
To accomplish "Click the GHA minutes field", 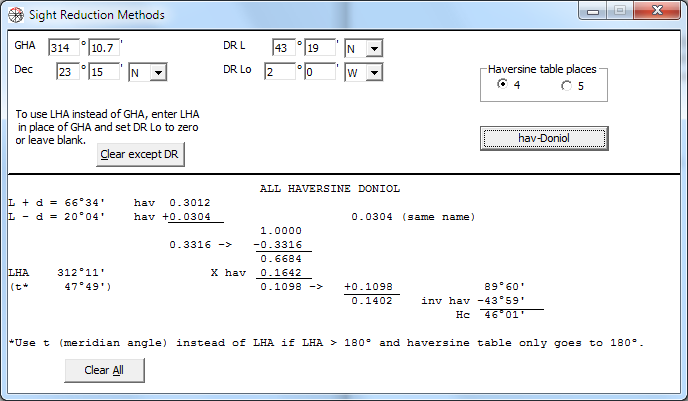I will 103,48.
